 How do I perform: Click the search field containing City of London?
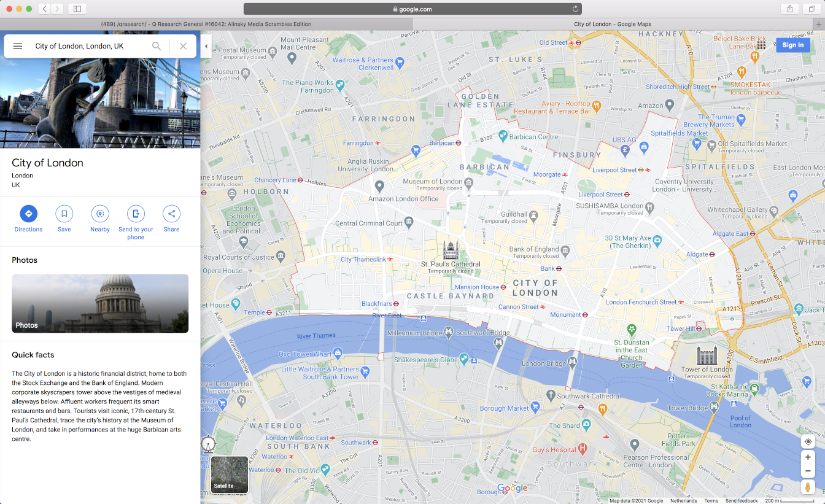[89, 46]
